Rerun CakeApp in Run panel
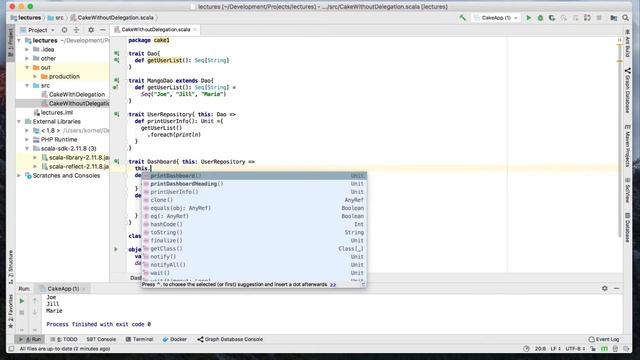The height and width of the screenshot is (360, 640). pyautogui.click(x=22, y=301)
